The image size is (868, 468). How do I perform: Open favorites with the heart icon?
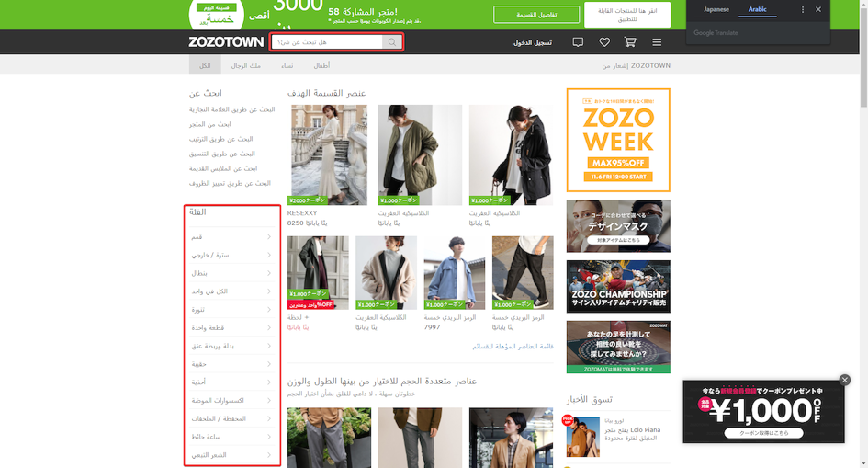coord(604,42)
